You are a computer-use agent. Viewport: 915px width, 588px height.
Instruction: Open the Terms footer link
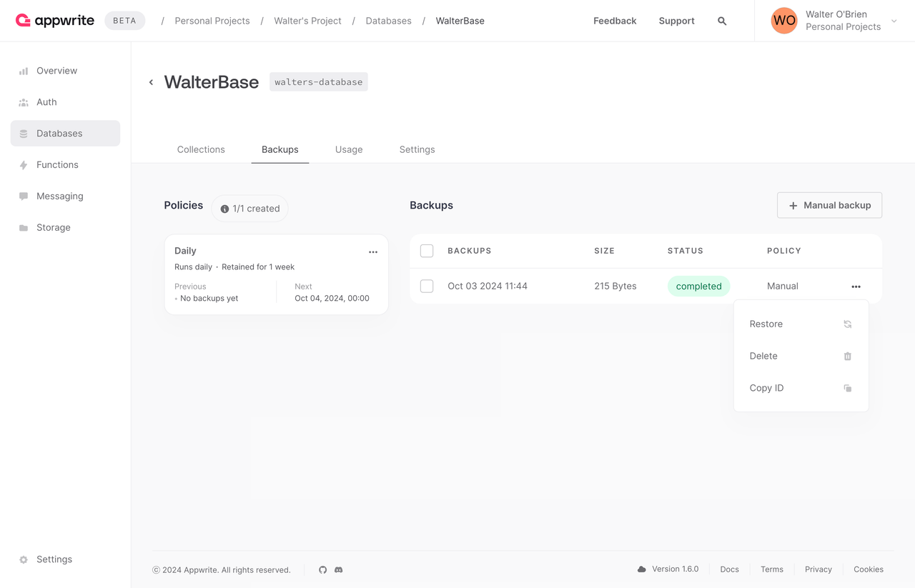click(772, 569)
